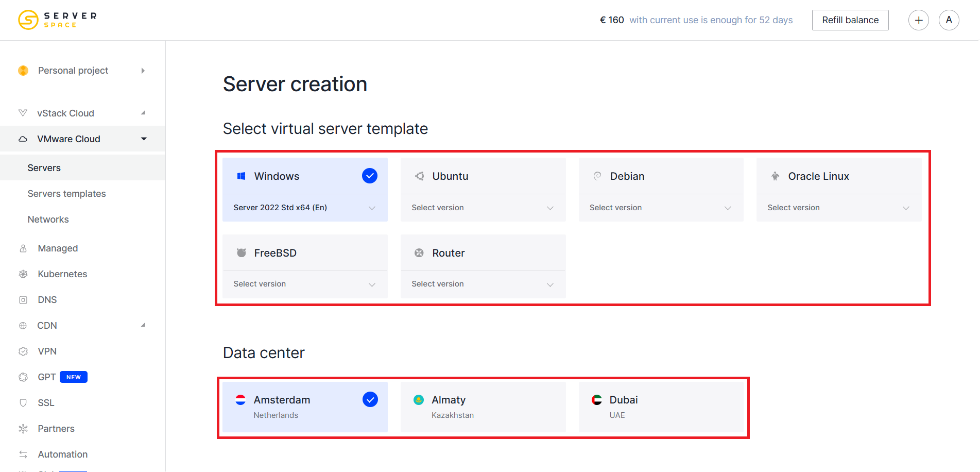Click the DNS sidebar icon

[x=23, y=300]
